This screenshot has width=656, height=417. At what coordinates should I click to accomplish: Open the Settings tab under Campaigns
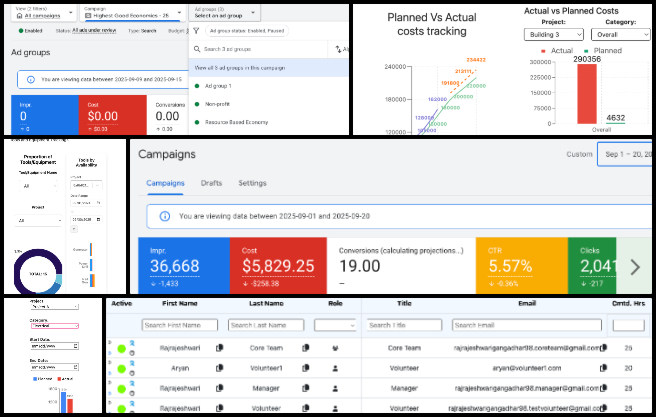[x=252, y=184]
